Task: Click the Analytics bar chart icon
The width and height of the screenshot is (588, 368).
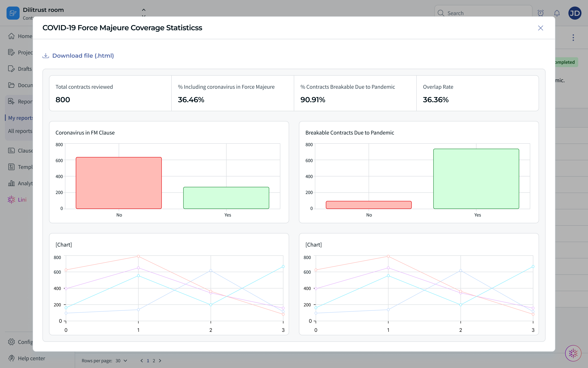Action: tap(11, 183)
